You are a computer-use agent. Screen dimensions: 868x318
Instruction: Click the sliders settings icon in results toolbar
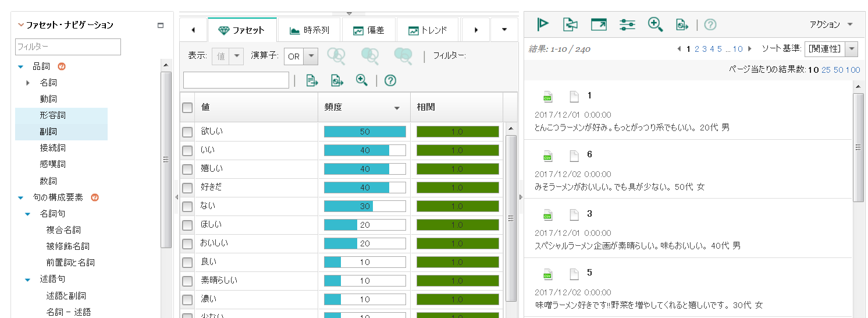(x=627, y=24)
